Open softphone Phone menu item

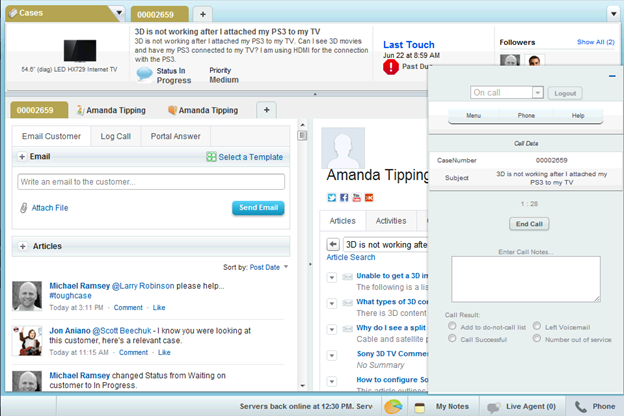point(526,115)
